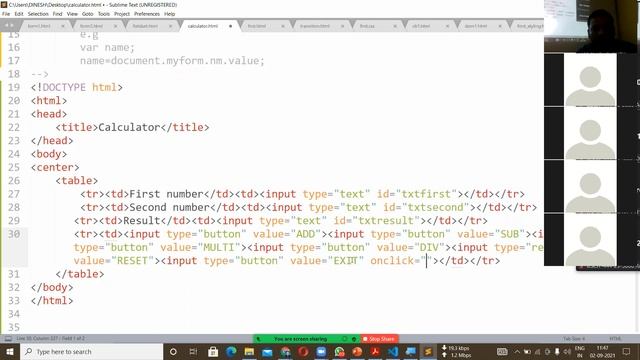Select the Sublime Text taskbar icon
The height and width of the screenshot is (360, 640).
[x=428, y=351]
